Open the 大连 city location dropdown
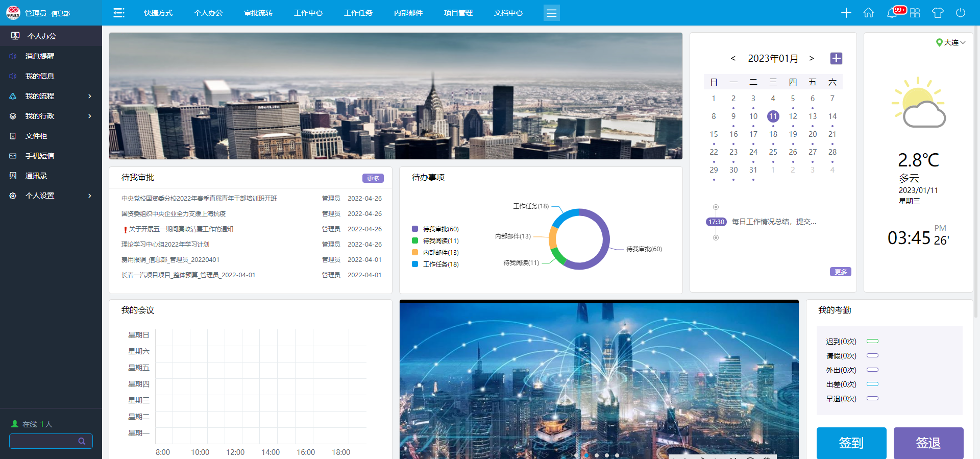 [951, 42]
